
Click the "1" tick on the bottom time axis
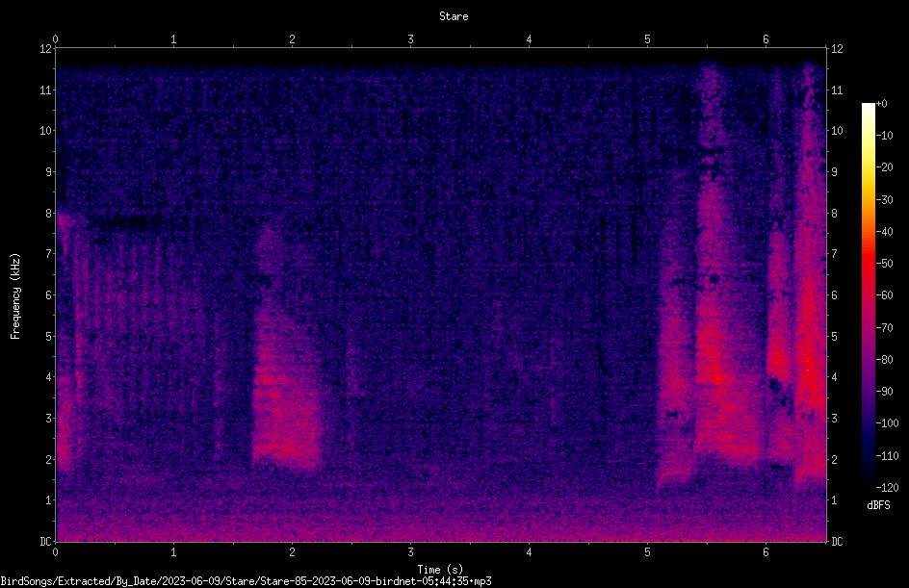tap(173, 552)
